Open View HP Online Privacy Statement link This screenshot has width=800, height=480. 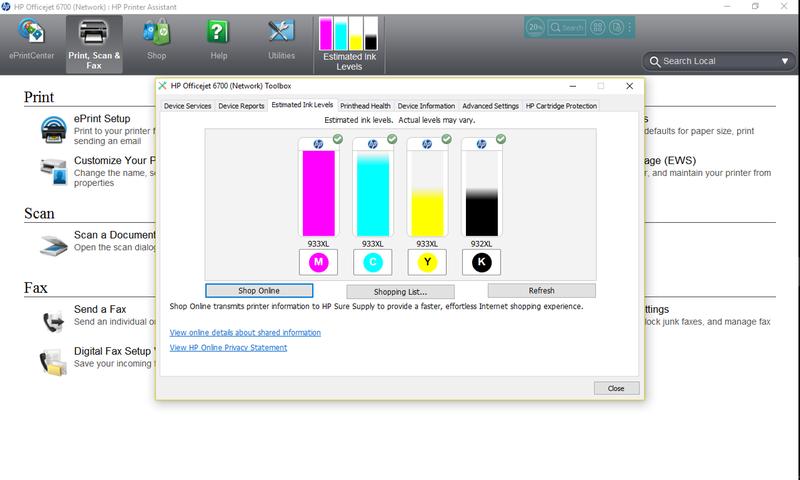click(x=228, y=348)
